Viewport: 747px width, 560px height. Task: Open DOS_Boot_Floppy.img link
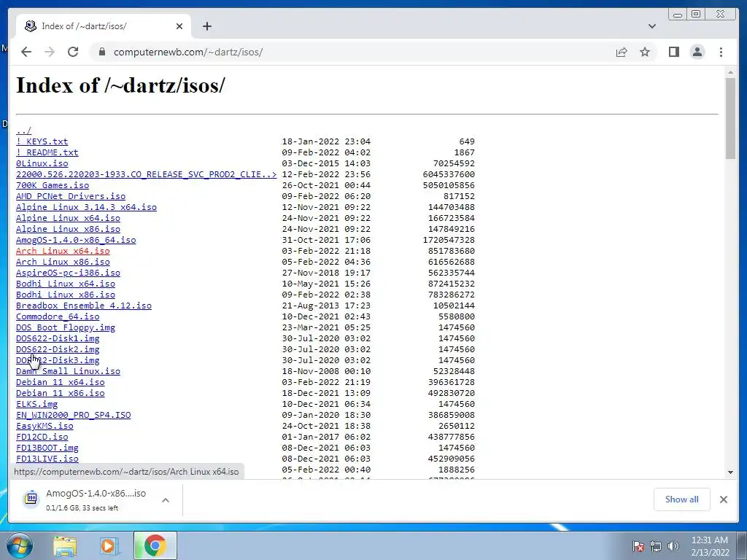(x=65, y=327)
